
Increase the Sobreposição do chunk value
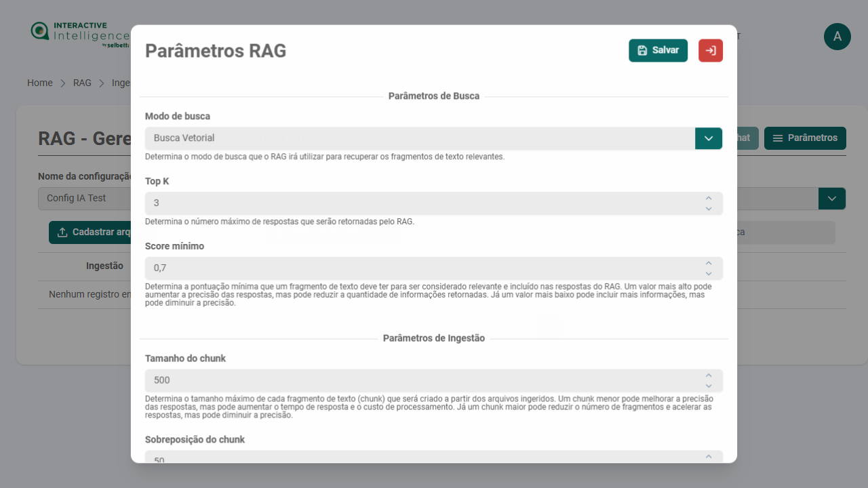[x=709, y=456]
